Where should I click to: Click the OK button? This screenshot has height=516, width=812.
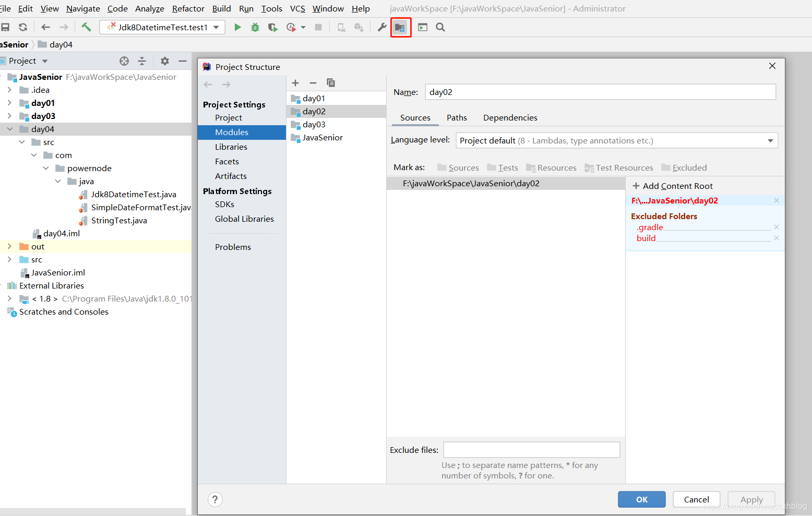click(x=642, y=499)
